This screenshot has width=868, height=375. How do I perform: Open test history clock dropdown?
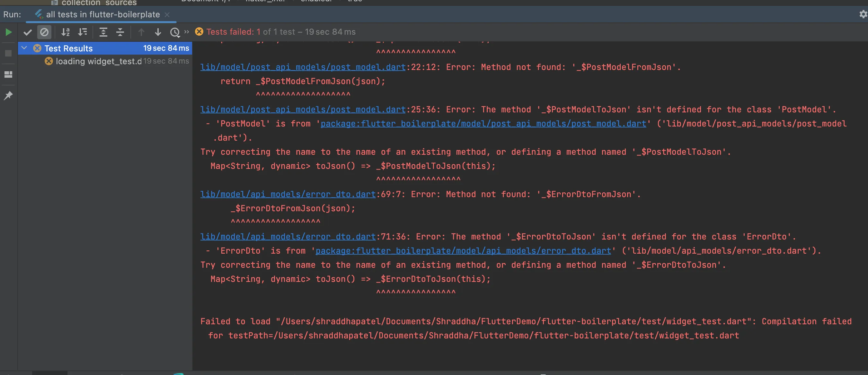[175, 32]
